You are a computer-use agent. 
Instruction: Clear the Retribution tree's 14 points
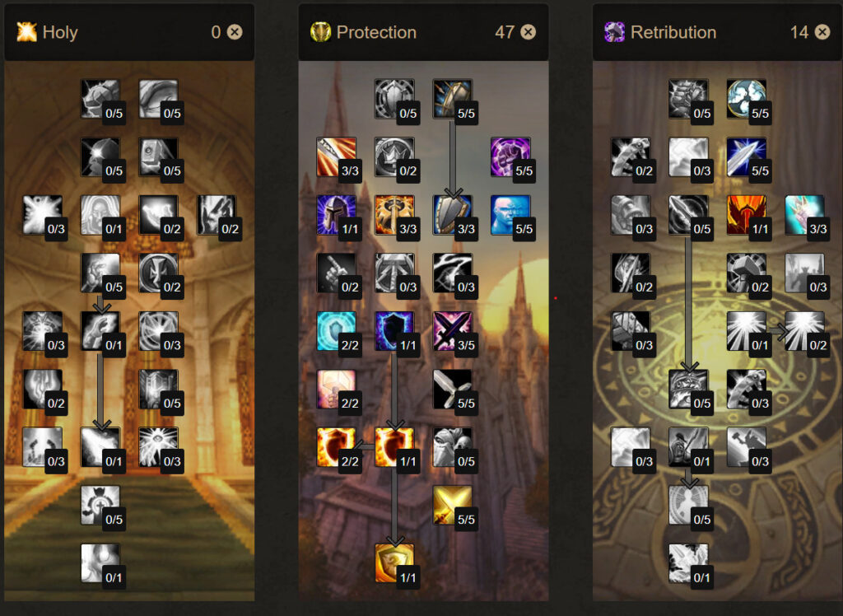tap(822, 32)
